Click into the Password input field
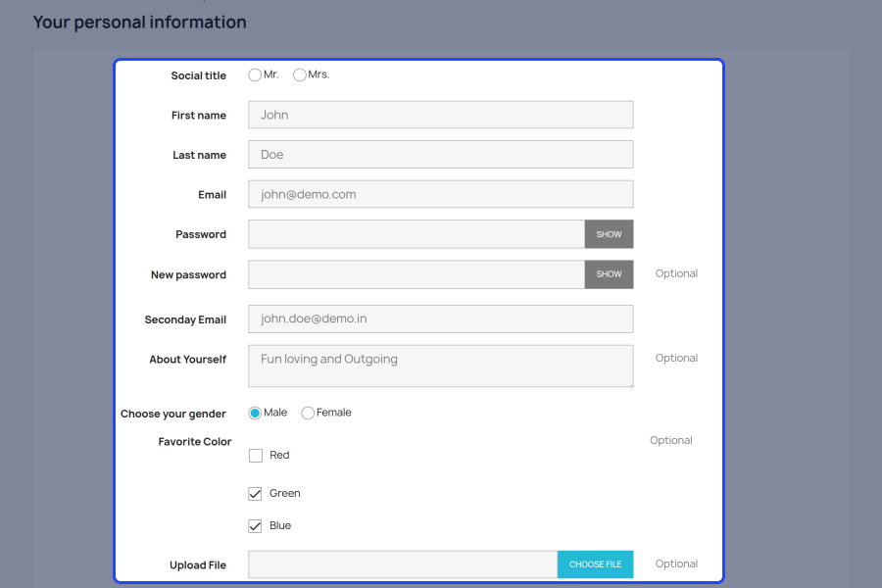This screenshot has width=882, height=588. (416, 234)
